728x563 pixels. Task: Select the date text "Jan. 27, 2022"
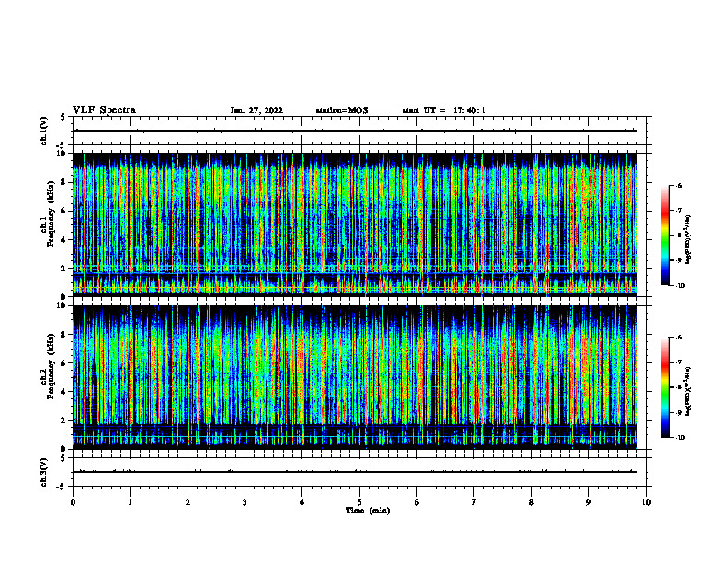[256, 110]
